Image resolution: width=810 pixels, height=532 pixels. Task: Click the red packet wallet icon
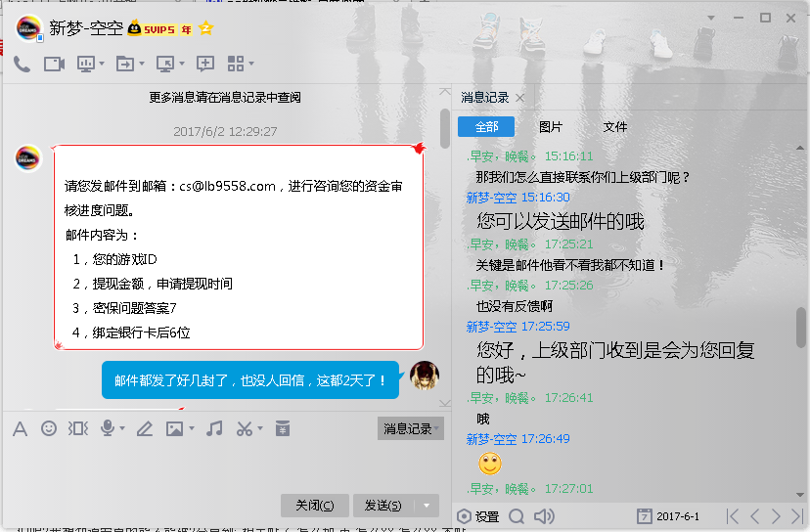click(283, 428)
